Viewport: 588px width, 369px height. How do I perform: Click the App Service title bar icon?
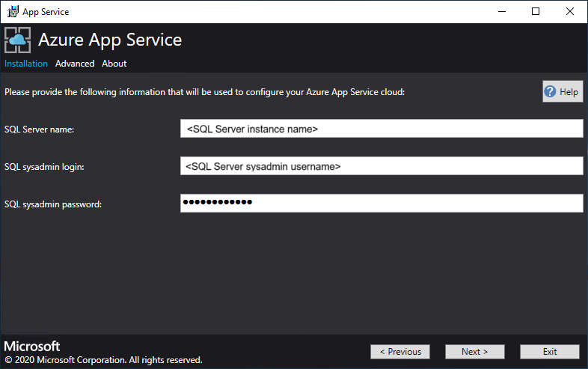[x=13, y=11]
